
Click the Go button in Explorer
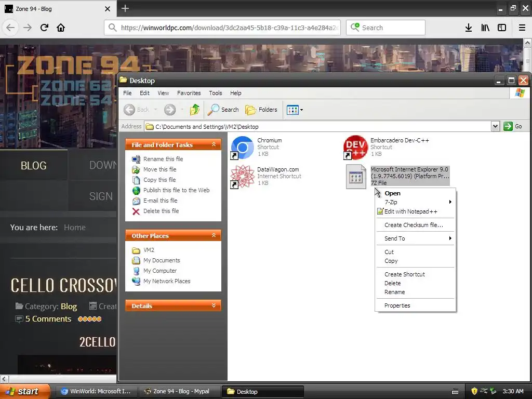click(x=513, y=126)
